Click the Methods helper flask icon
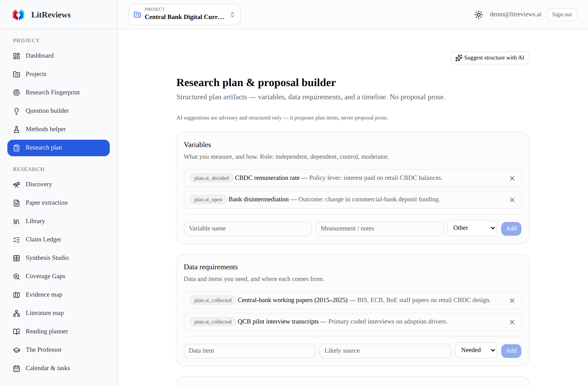Viewport: 588px width, 386px height. pyautogui.click(x=17, y=129)
